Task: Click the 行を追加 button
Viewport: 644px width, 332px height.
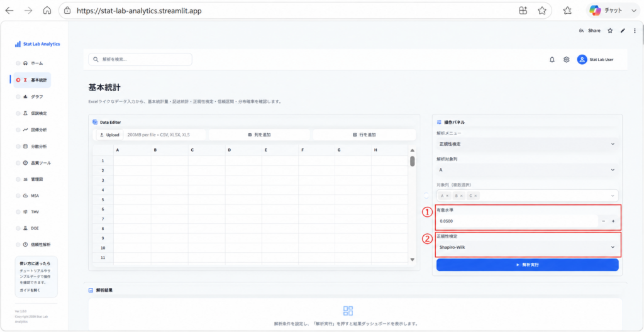Action: 364,135
